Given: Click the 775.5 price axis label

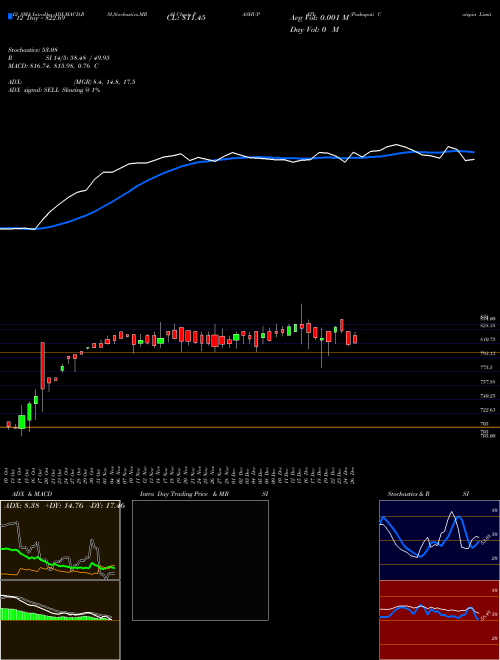Looking at the screenshot, I should (x=487, y=367).
